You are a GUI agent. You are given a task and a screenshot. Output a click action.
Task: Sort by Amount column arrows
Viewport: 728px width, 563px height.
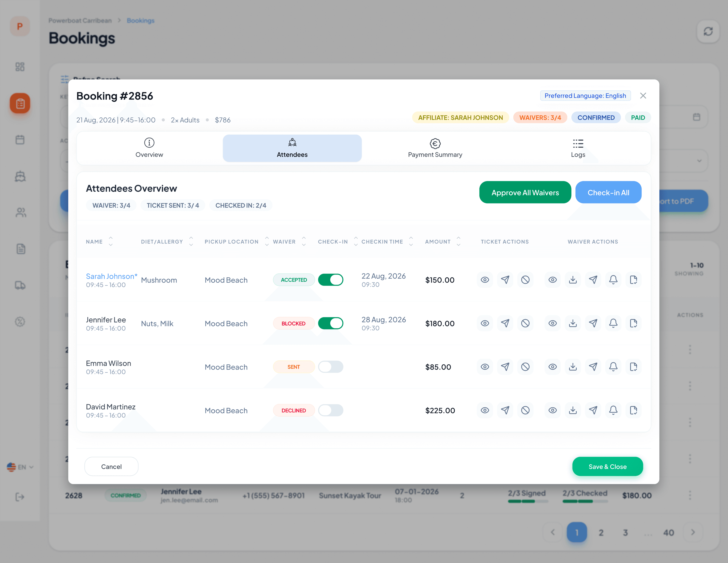pos(458,241)
